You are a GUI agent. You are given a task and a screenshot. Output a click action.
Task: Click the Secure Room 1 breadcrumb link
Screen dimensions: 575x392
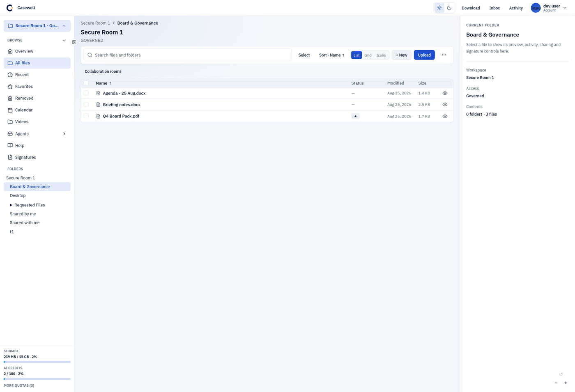tap(95, 23)
